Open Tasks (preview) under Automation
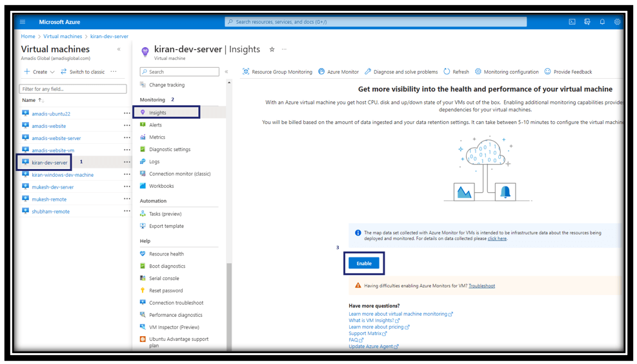Screen dimensions: 637x364 [165, 214]
